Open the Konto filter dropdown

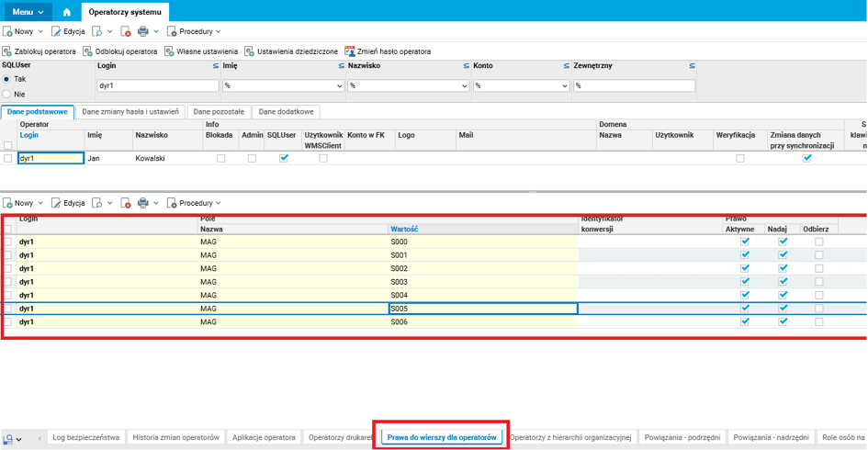tap(565, 85)
